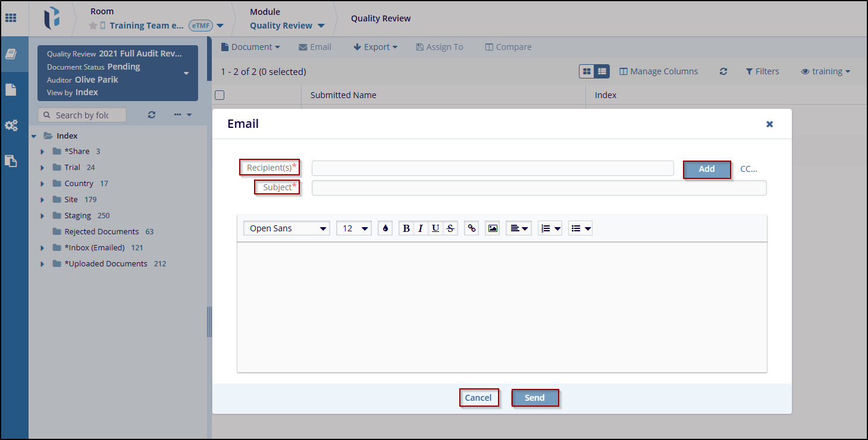The image size is (868, 440).
Task: Open the Open Sans font dropdown
Action: [x=286, y=228]
